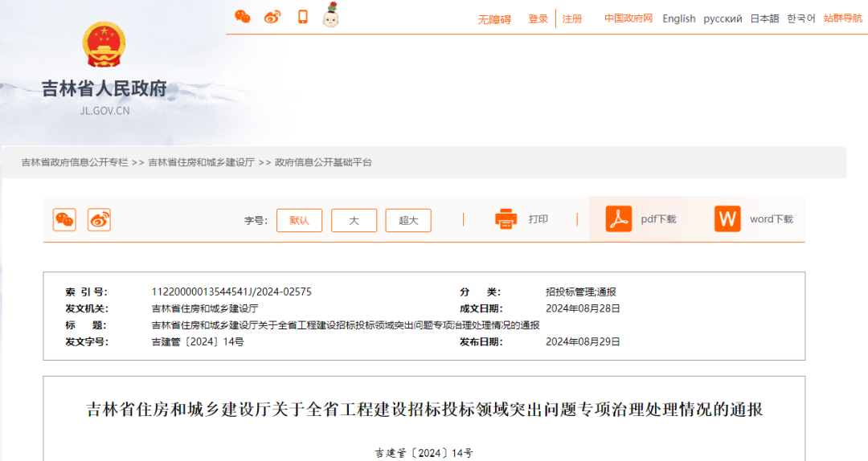Click the 登录 login link
Image resolution: width=868 pixels, height=461 pixels.
tap(538, 18)
